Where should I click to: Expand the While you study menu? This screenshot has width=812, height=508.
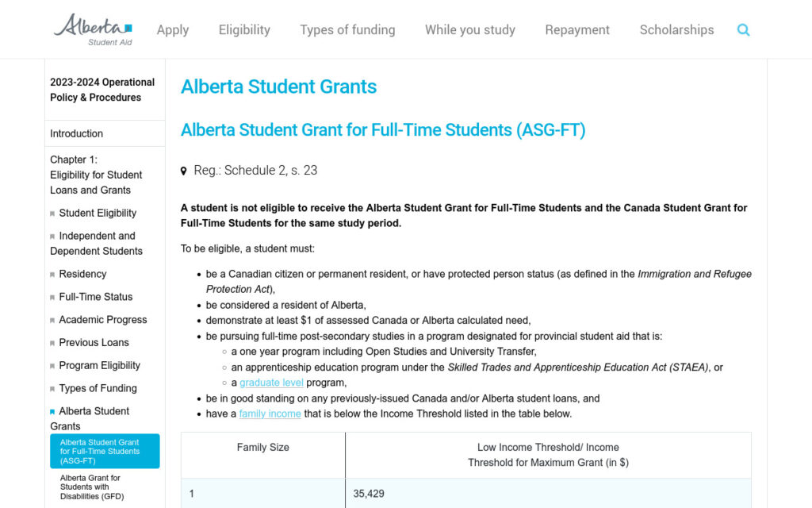point(470,30)
